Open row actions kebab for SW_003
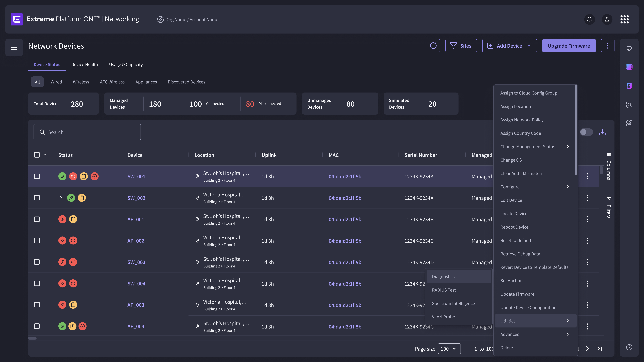Image resolution: width=644 pixels, height=362 pixels. [587, 262]
